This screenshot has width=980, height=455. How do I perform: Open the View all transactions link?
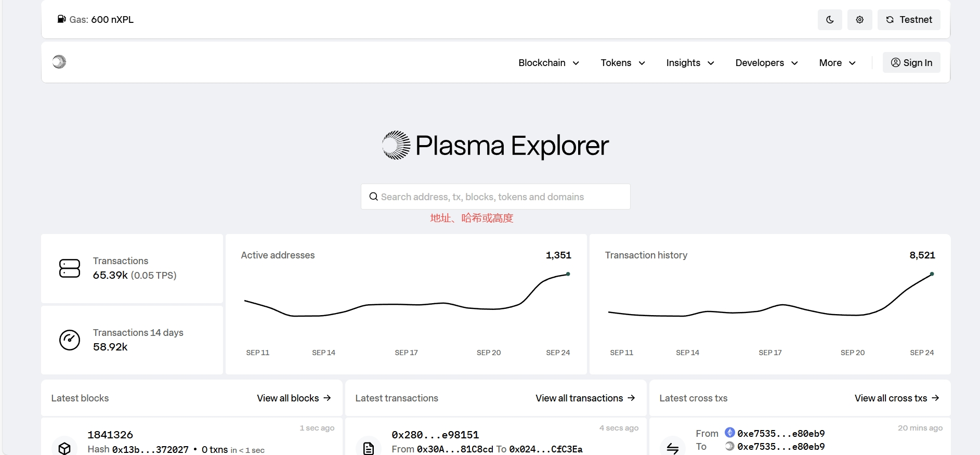click(x=585, y=398)
